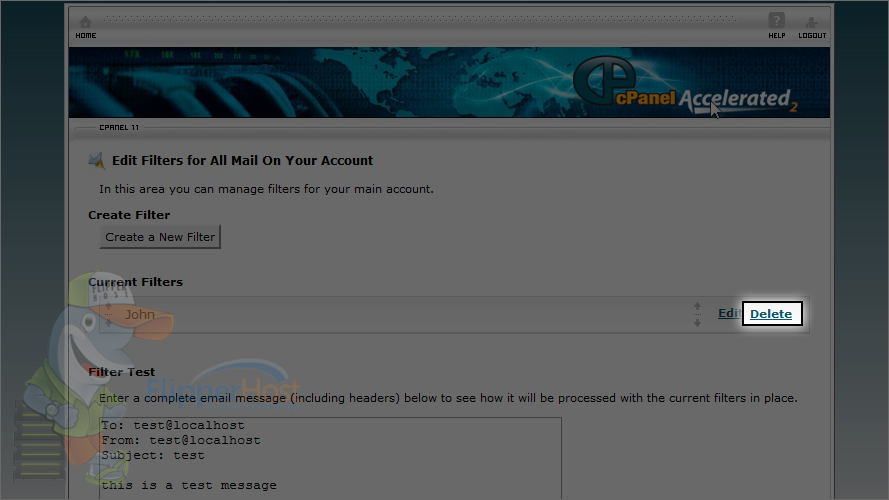This screenshot has height=500, width=889.
Task: Click the Current Filters heading
Action: coord(136,282)
